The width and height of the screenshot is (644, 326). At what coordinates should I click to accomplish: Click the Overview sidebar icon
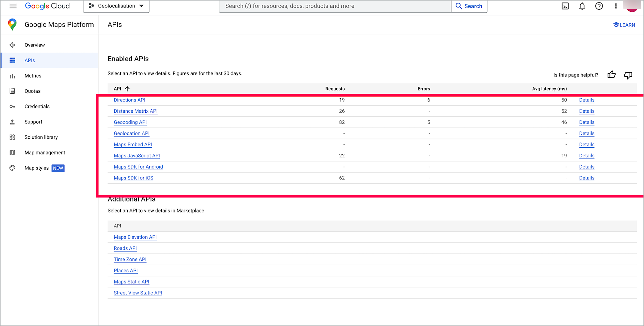[x=12, y=45]
